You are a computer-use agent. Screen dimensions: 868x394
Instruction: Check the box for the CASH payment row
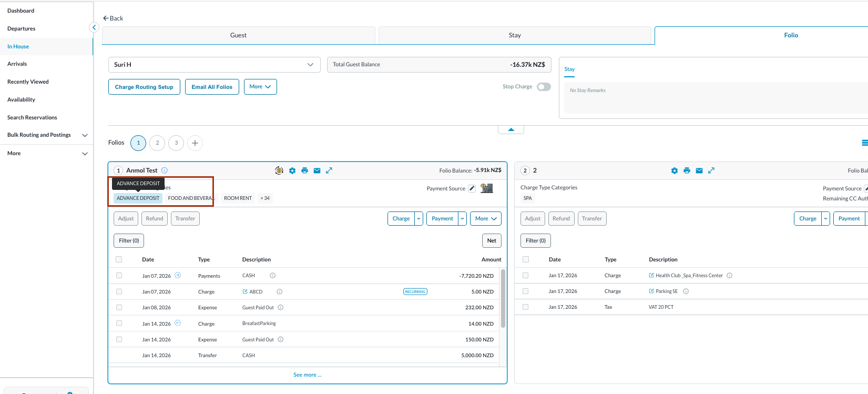[x=119, y=276]
